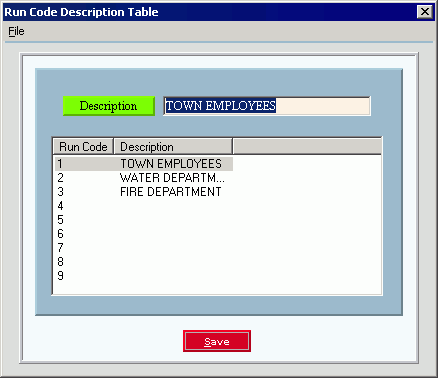Select run code 4 row

click(x=144, y=206)
